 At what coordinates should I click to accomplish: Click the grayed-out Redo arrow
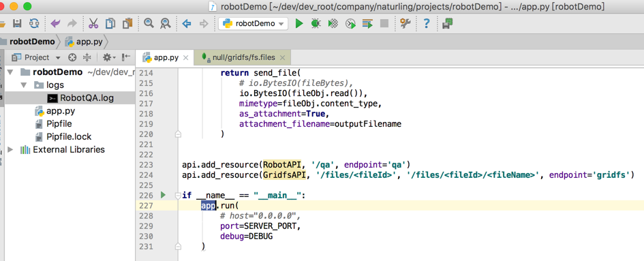tap(72, 23)
